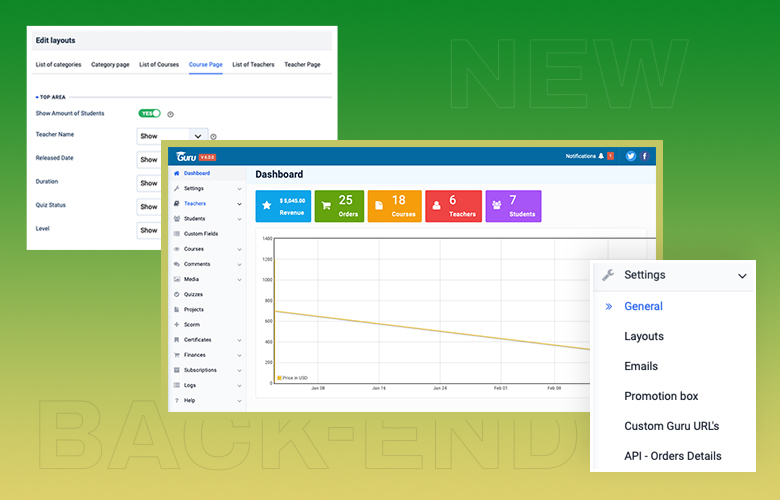Click the Dashboard home icon in sidebar

[x=177, y=174]
